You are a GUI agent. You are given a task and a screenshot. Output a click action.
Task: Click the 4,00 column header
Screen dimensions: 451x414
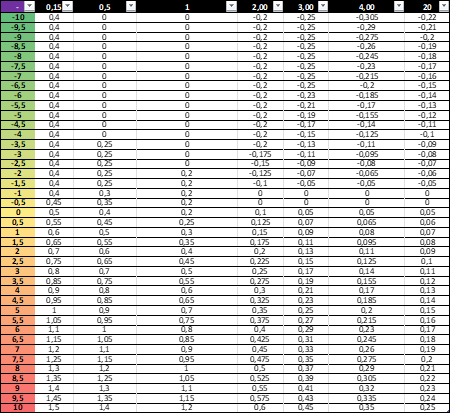pos(366,7)
